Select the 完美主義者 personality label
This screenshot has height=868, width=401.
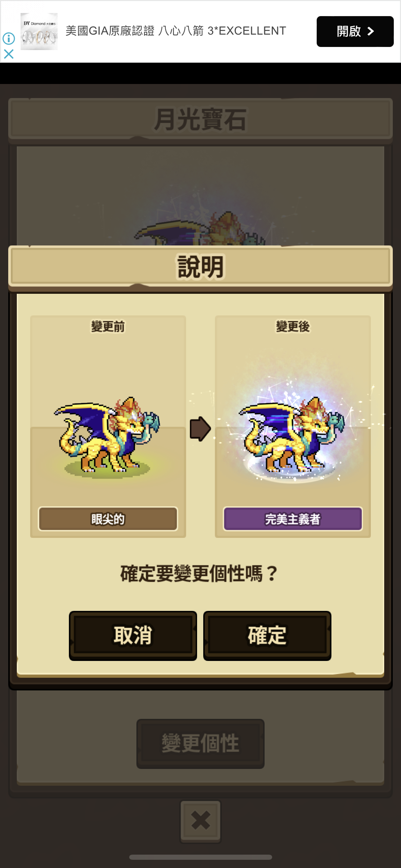pos(293,519)
